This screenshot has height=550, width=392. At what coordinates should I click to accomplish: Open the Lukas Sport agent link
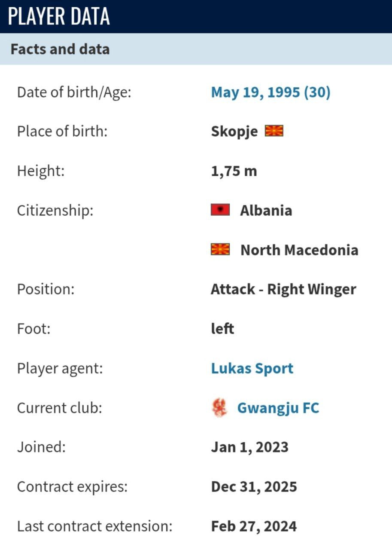[252, 368]
